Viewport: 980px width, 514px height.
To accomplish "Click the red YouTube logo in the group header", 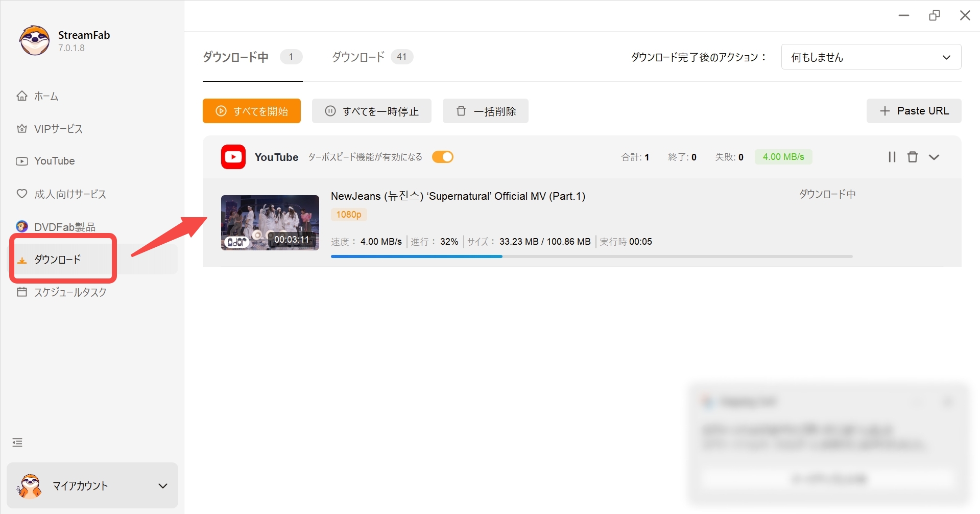I will point(233,157).
